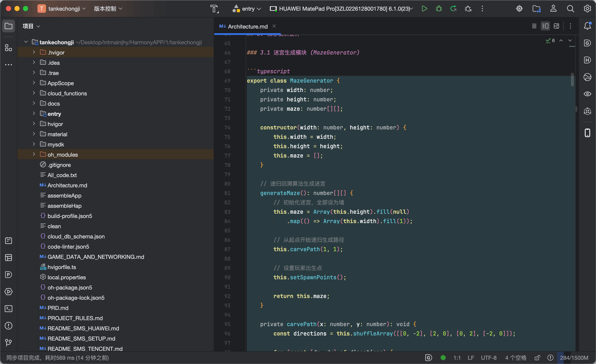Viewport: 596px width, 364px height.
Task: Open 项目 view selector dropdown
Action: (x=31, y=26)
